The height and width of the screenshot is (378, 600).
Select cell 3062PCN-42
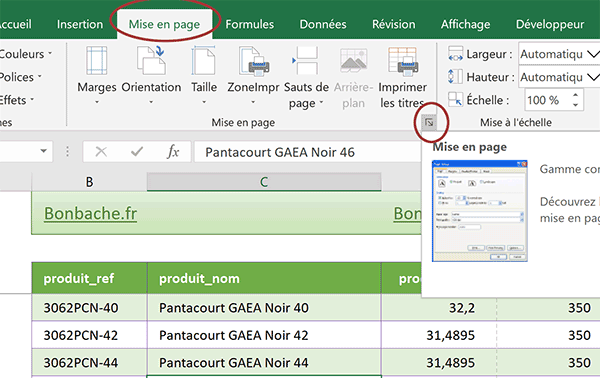89,335
